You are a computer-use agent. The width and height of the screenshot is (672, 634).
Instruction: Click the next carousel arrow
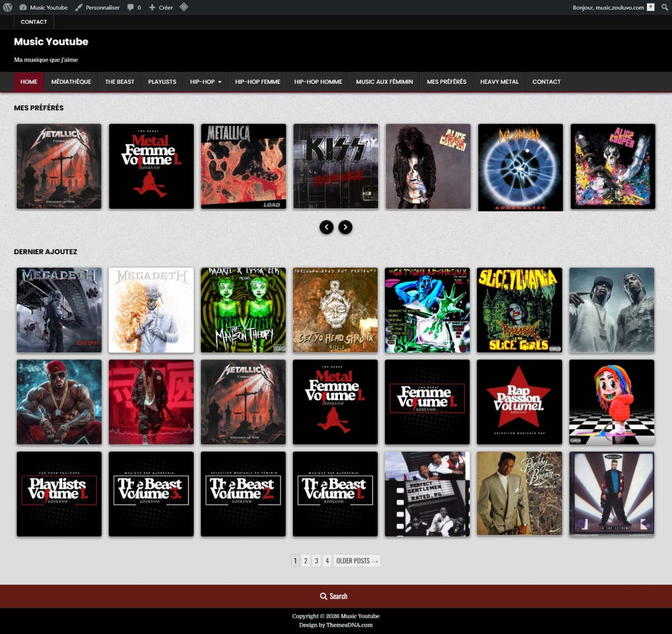pyautogui.click(x=346, y=227)
